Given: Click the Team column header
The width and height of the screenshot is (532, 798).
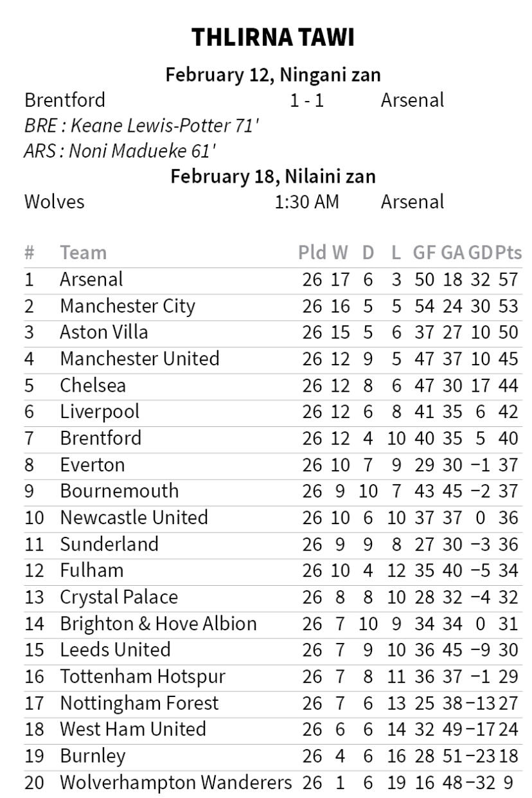Looking at the screenshot, I should point(83,253).
